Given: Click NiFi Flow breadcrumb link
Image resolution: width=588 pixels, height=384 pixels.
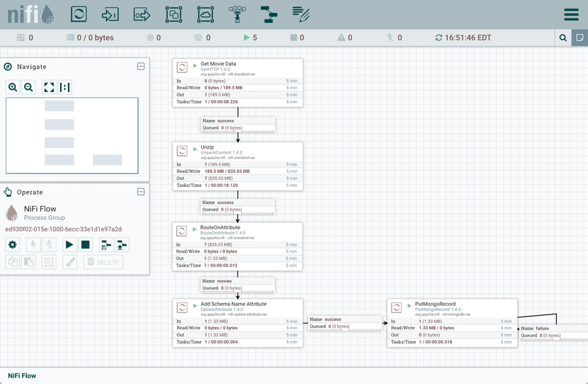Looking at the screenshot, I should coord(22,376).
